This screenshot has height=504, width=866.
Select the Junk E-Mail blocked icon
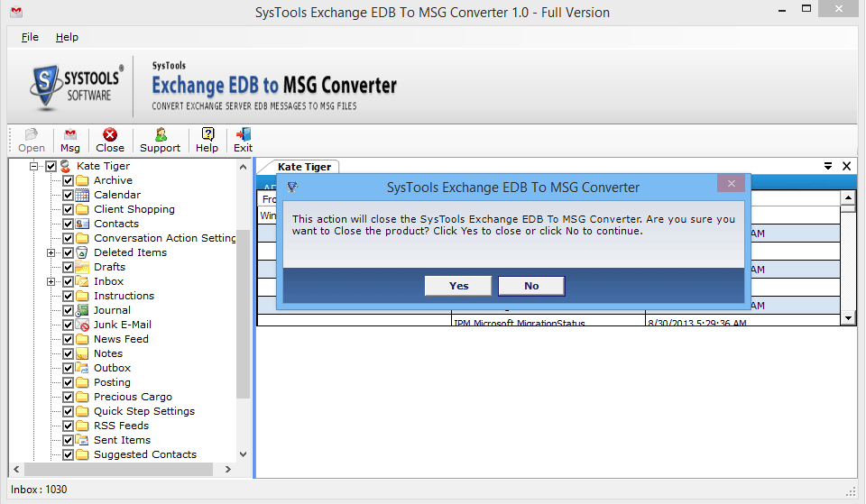pyautogui.click(x=82, y=325)
